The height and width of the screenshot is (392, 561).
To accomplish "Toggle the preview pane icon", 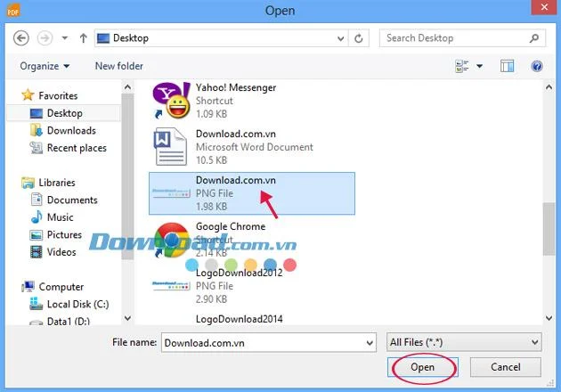I will (x=507, y=66).
